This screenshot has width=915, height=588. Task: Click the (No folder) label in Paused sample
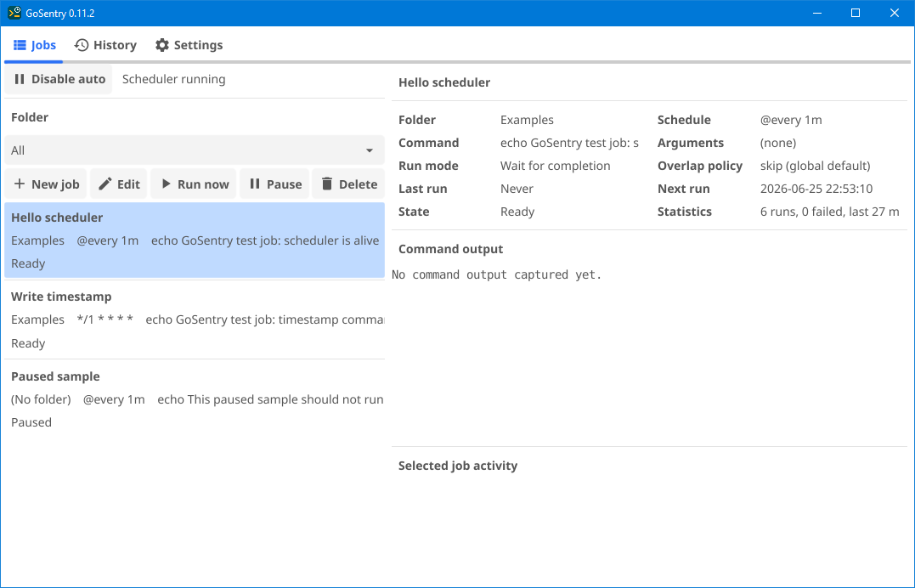(41, 399)
